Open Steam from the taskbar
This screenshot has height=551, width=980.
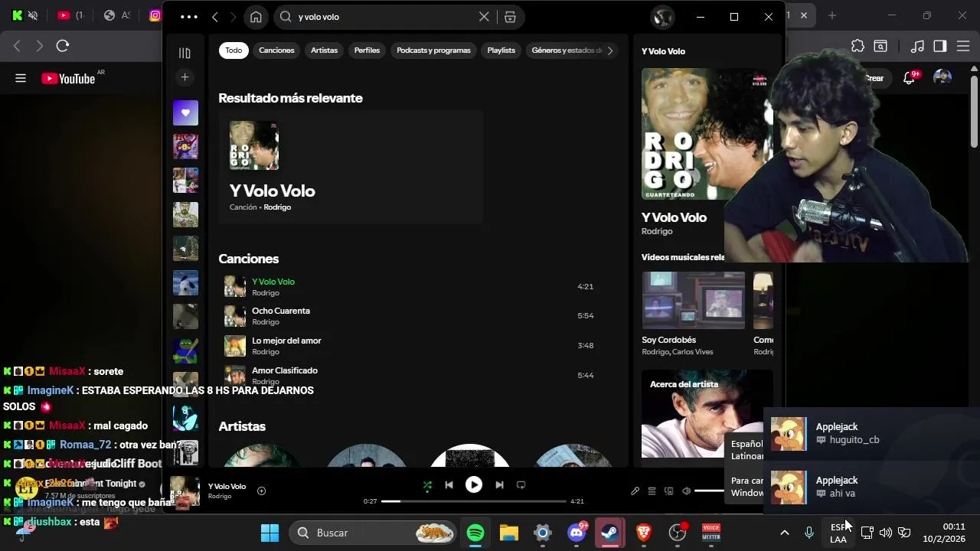(x=610, y=533)
